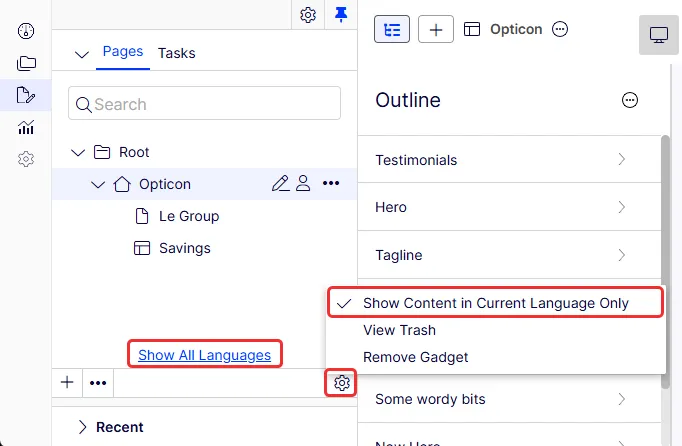This screenshot has height=446, width=682.
Task: Click the outline panel vertical scrollbar
Action: coord(665,261)
